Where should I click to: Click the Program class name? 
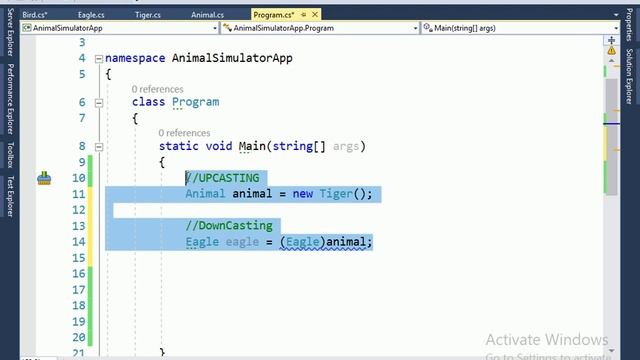click(196, 102)
